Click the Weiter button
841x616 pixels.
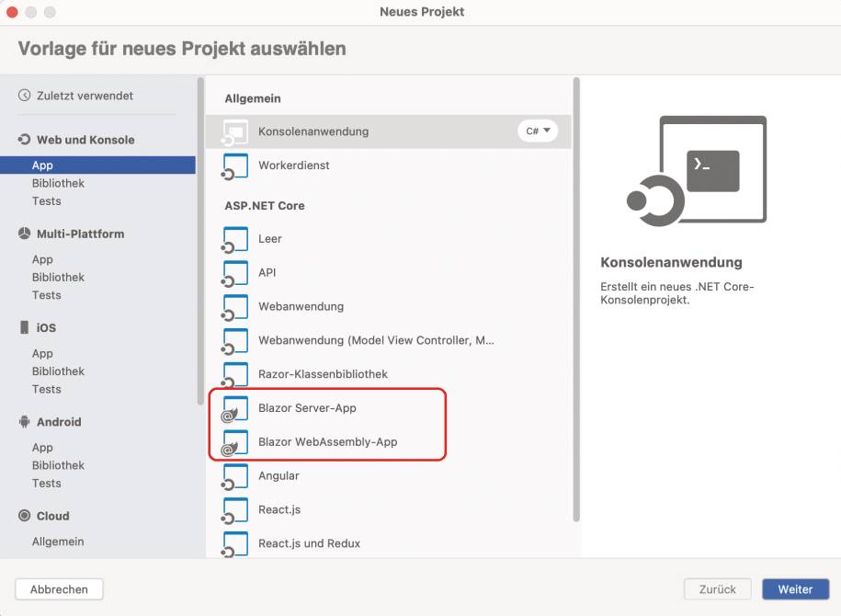point(795,589)
